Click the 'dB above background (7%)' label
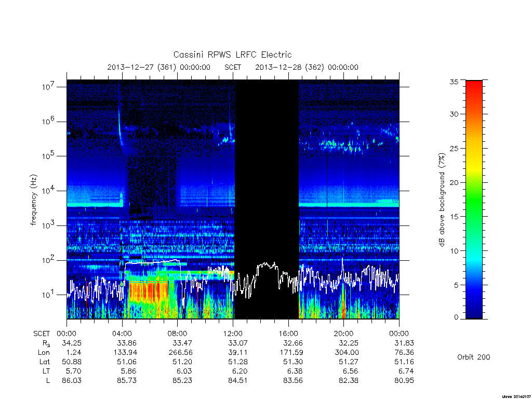Viewport: 532px width, 399px height. (441, 200)
